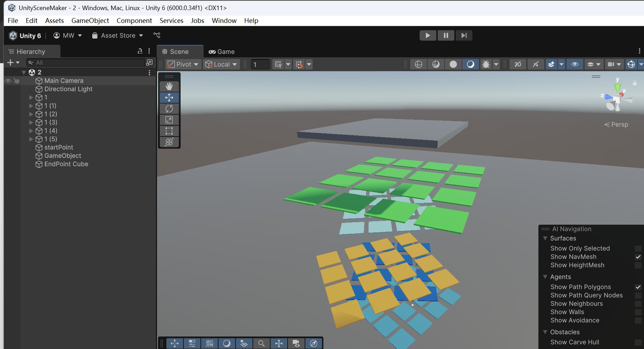Click the overlay Tools toggle icon
The image size is (644, 349).
point(175,343)
